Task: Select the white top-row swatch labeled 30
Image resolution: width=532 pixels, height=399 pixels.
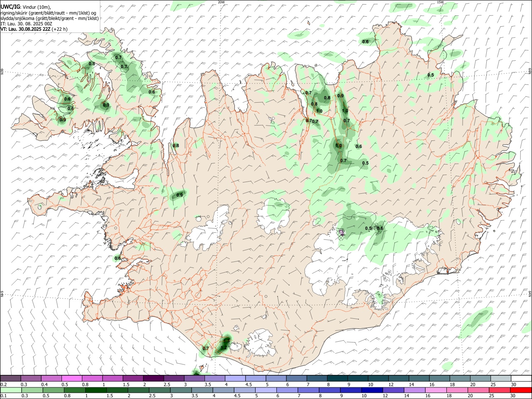Action: (521, 378)
